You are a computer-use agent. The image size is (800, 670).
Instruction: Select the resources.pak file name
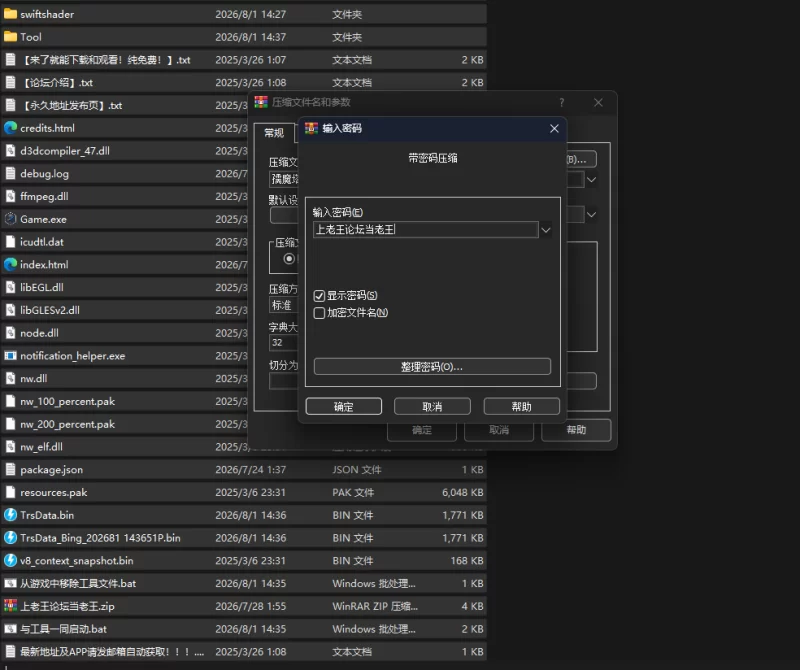pos(54,492)
